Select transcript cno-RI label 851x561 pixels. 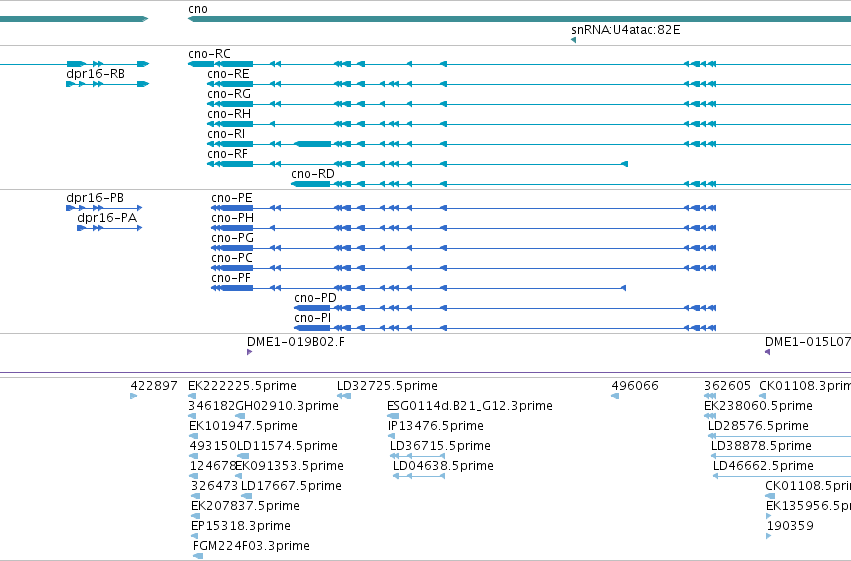[226, 134]
